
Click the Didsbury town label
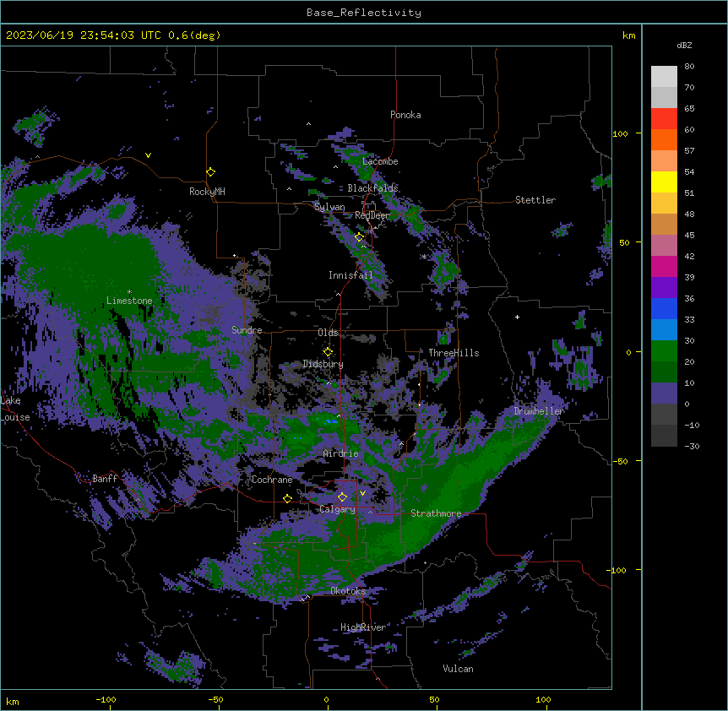[323, 364]
